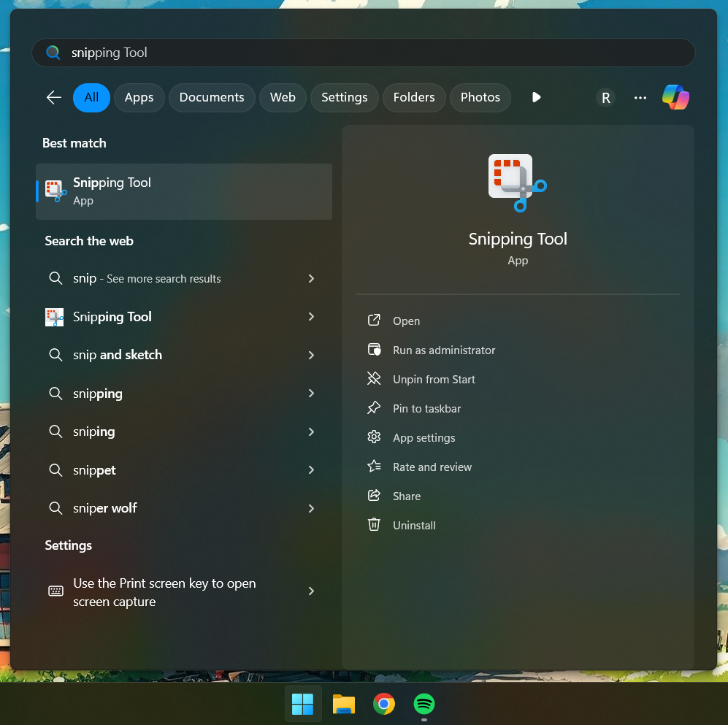
Task: Select the All filter tab
Action: click(91, 98)
